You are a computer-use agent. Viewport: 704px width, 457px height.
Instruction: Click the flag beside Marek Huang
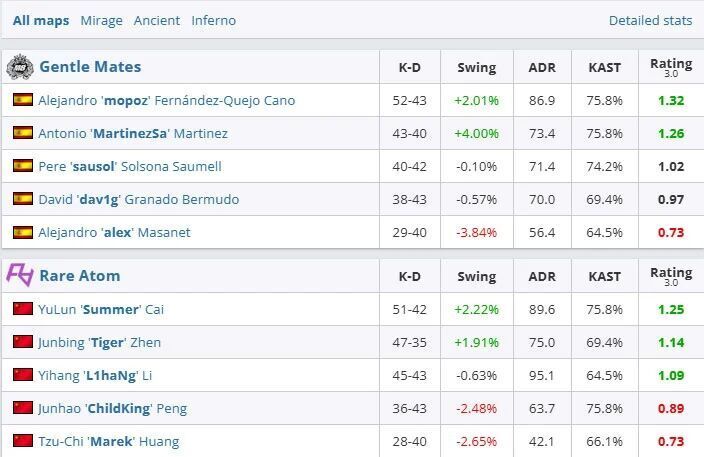pyautogui.click(x=22, y=441)
